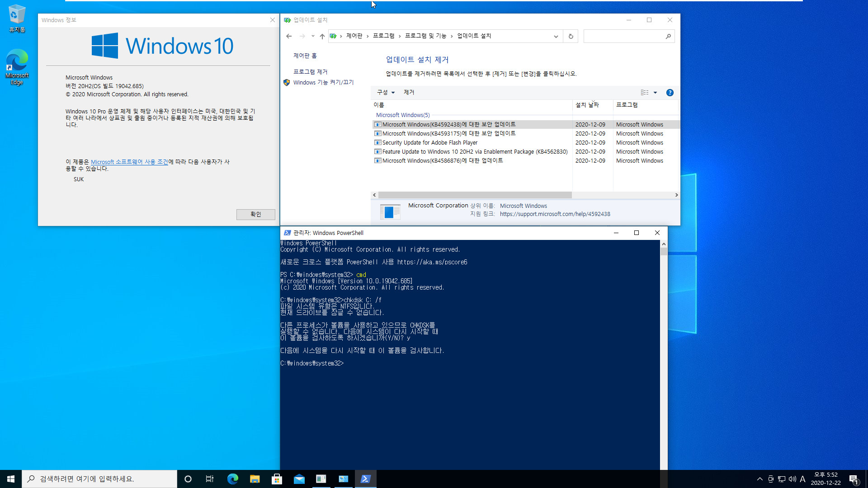The height and width of the screenshot is (488, 868).
Task: Open the Recycle Bin desktop icon
Action: pos(17,19)
